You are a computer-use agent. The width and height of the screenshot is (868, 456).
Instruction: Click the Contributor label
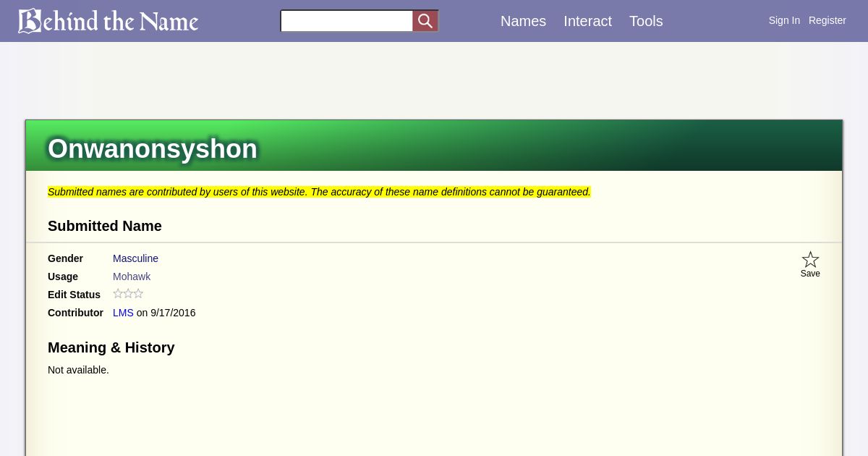(x=75, y=313)
